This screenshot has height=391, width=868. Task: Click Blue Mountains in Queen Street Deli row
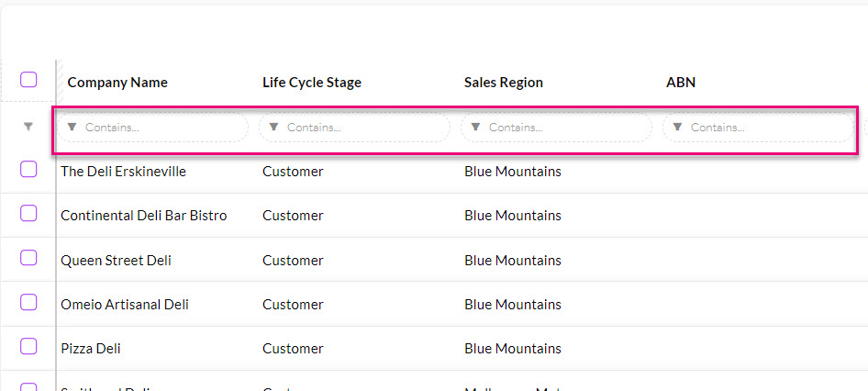tap(513, 261)
